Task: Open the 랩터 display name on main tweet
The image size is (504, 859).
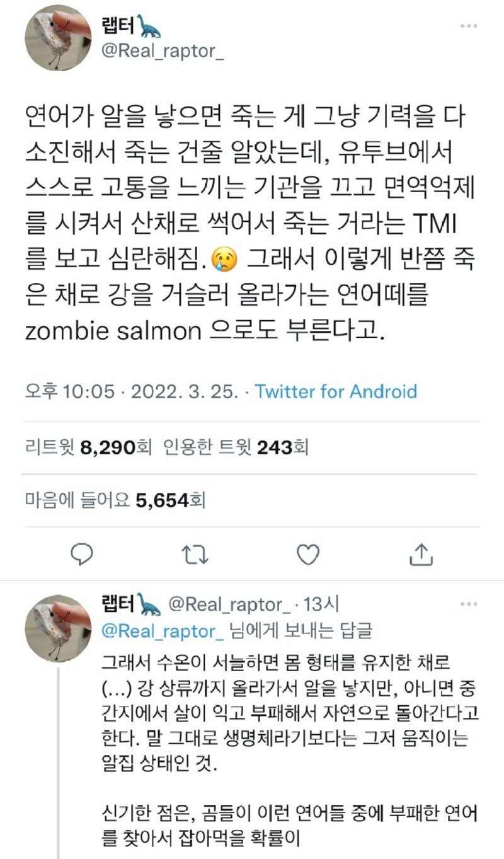Action: click(115, 26)
